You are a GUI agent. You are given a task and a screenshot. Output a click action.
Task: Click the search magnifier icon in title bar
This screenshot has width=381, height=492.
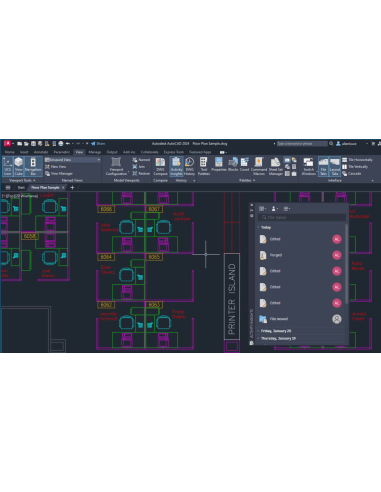331,144
